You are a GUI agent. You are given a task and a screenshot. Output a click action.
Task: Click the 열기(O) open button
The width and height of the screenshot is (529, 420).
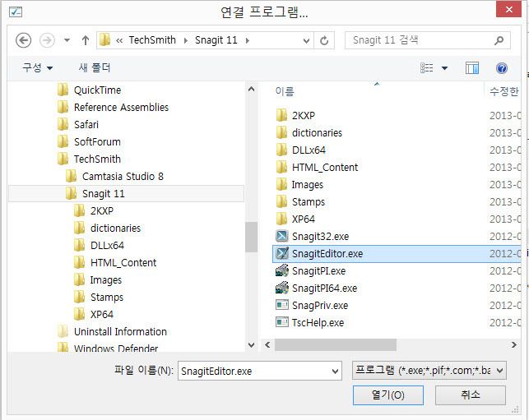point(388,395)
